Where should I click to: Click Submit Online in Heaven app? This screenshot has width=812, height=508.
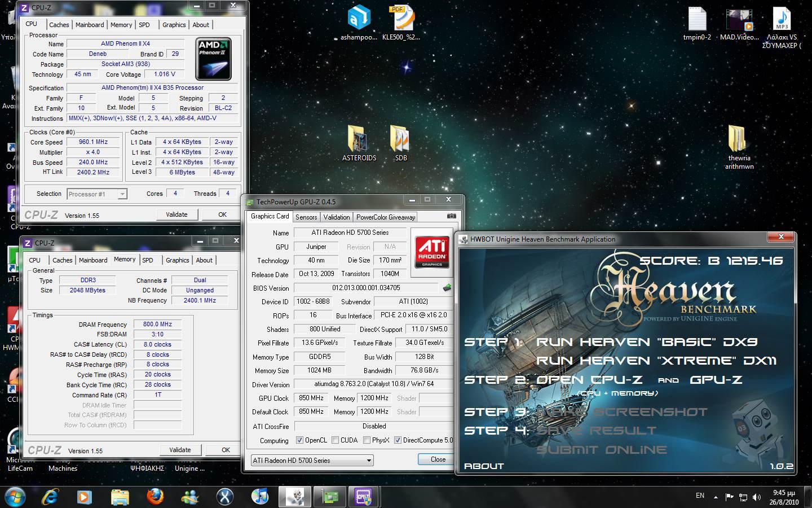pyautogui.click(x=601, y=450)
